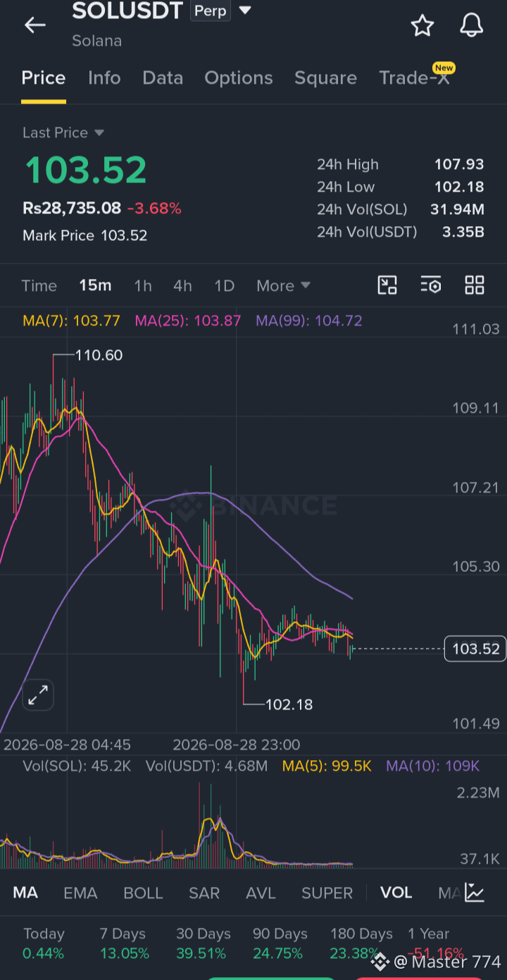Click the 2026-08-28 23:00 time label

point(236,744)
